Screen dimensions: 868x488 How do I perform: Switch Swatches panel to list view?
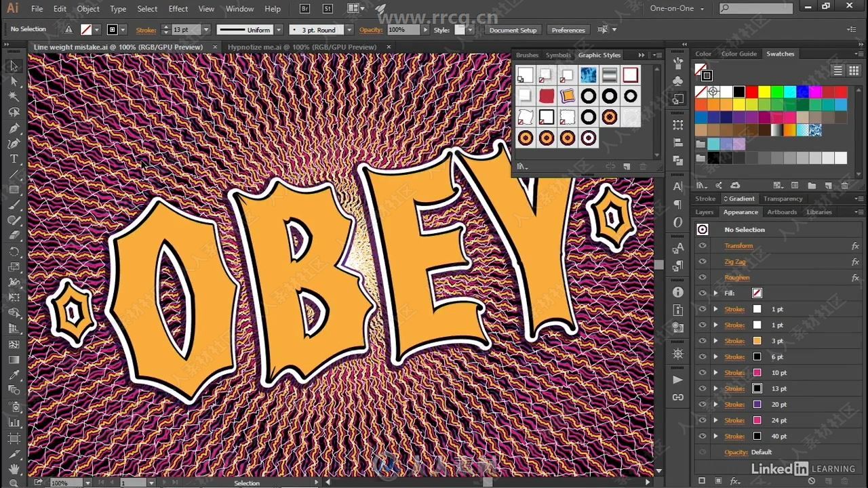point(837,70)
